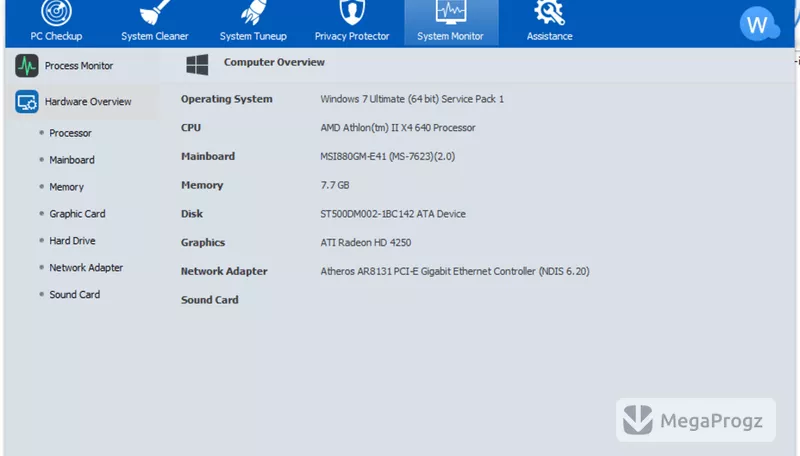Open the PC Checkup radar icon
The image size is (800, 456).
coord(56,12)
